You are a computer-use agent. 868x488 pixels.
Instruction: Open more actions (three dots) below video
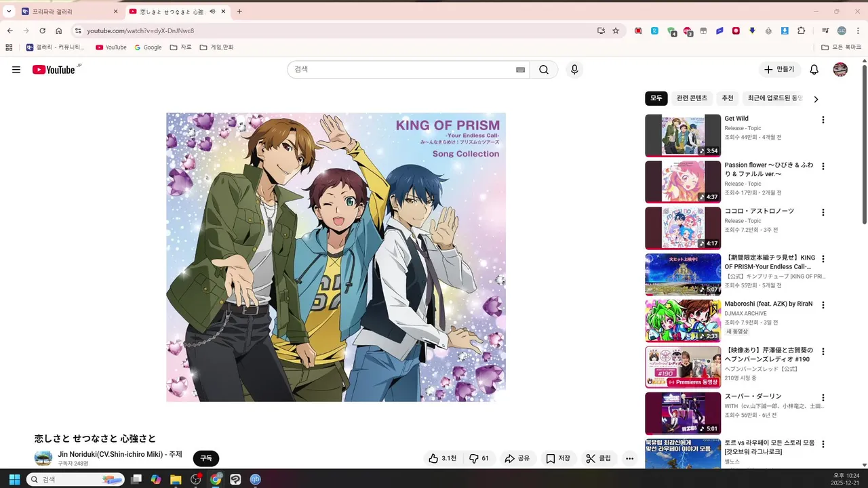pos(630,458)
